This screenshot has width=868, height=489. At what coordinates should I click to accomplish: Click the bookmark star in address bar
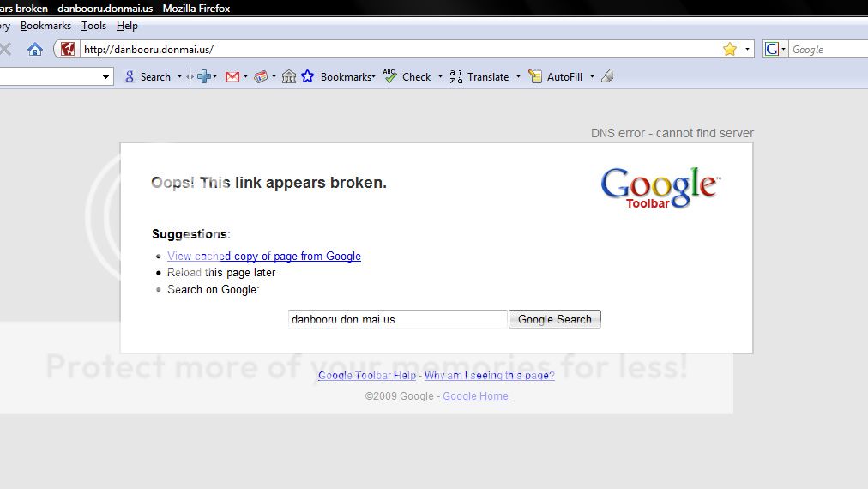point(729,50)
